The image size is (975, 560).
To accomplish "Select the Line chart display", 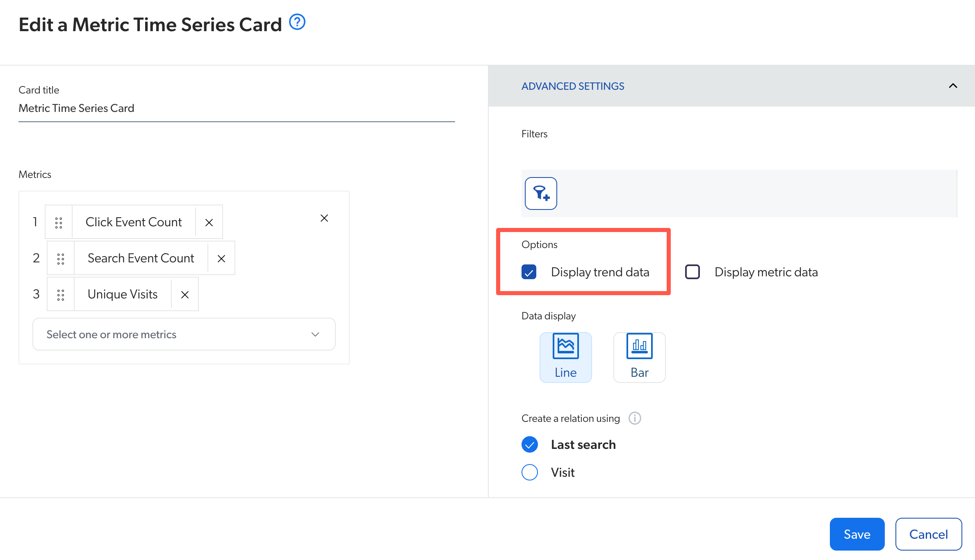I will pos(565,355).
